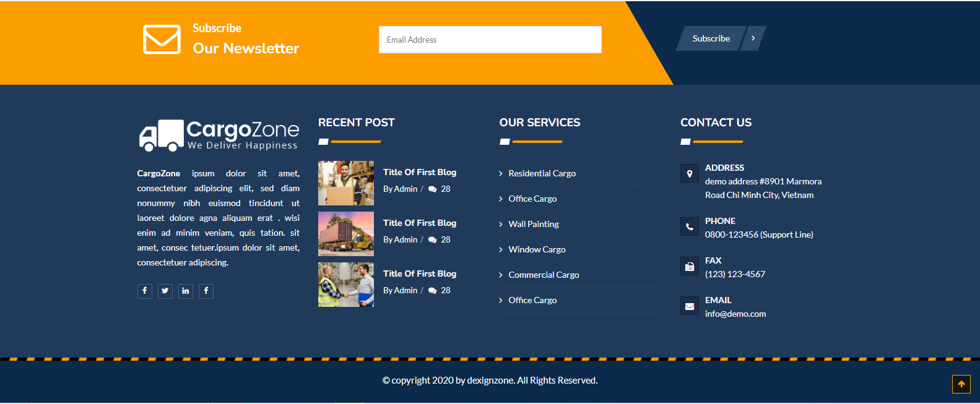Go to the Wall Painting service
Screen dimensions: 980x404
tap(533, 224)
